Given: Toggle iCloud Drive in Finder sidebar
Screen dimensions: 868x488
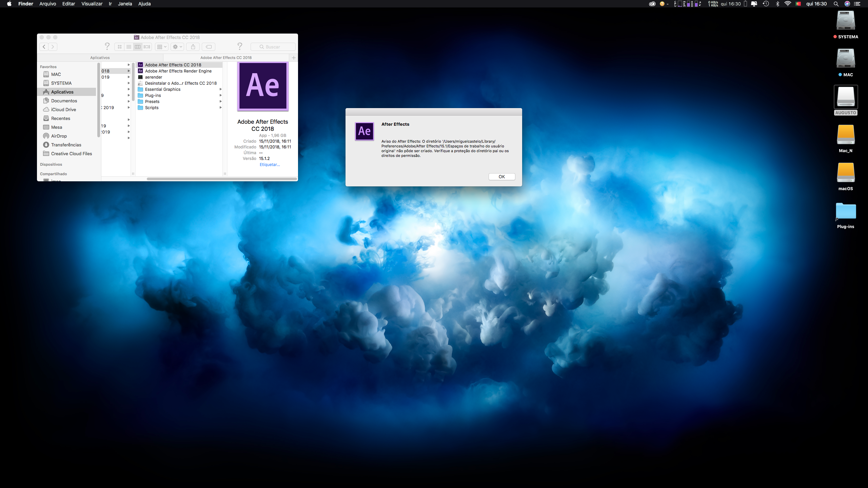Looking at the screenshot, I should point(64,109).
